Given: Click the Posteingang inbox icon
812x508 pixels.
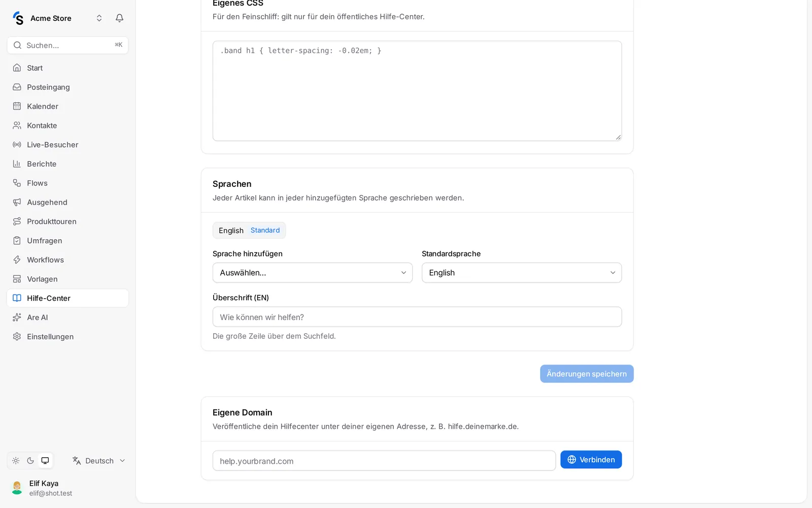Looking at the screenshot, I should click(17, 87).
